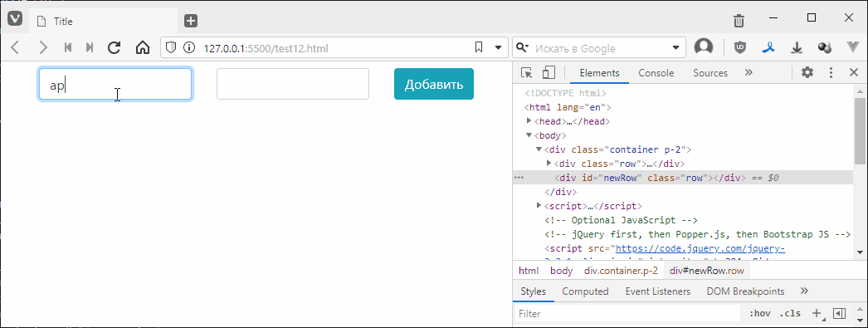Click the styles Filter field

(627, 314)
